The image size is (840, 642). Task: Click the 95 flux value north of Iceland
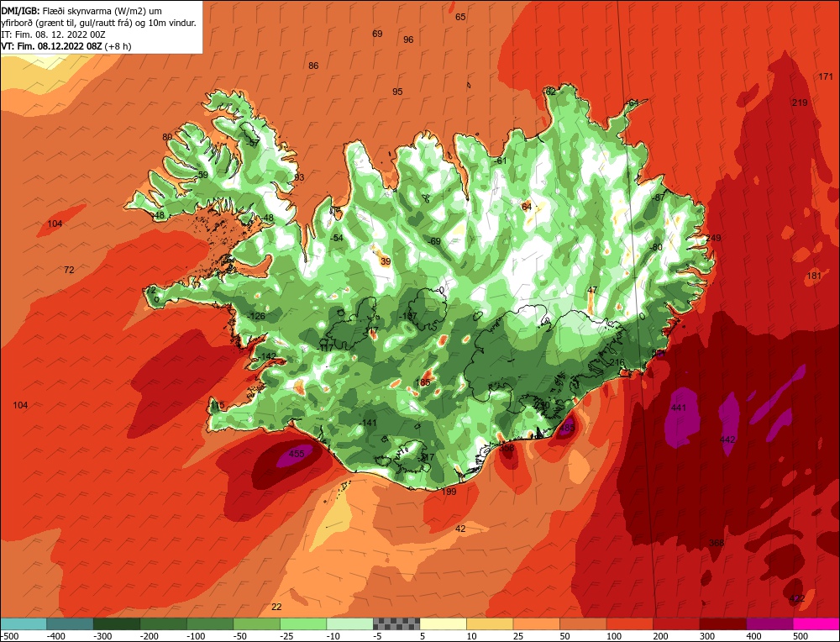397,92
